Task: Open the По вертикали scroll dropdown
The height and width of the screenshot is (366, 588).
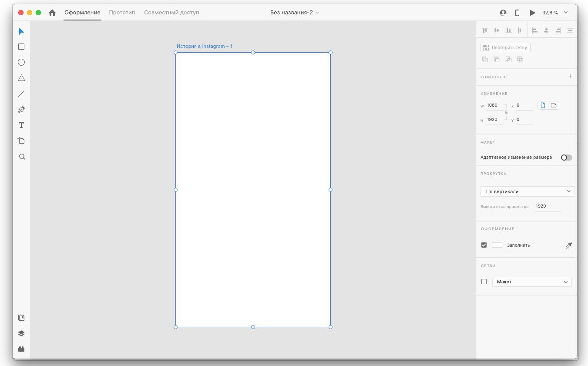Action: pyautogui.click(x=528, y=191)
